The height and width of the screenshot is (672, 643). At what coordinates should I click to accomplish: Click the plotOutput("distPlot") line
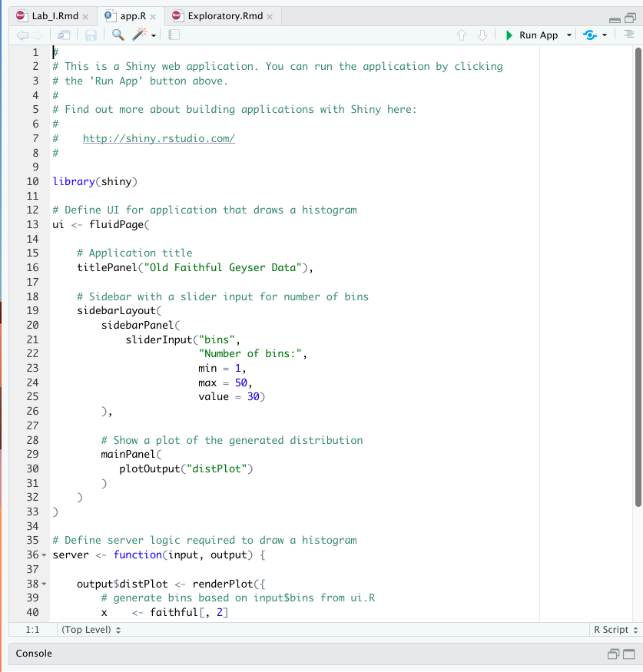coord(186,468)
